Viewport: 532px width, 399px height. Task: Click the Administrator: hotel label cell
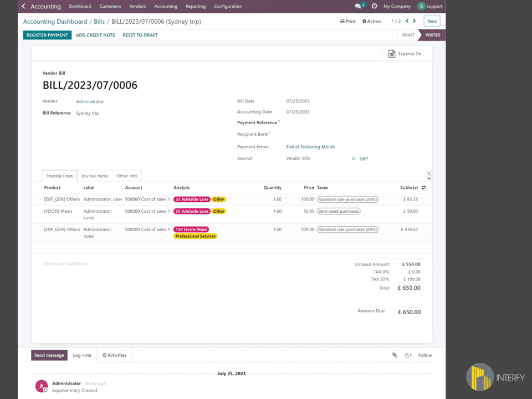point(98,233)
